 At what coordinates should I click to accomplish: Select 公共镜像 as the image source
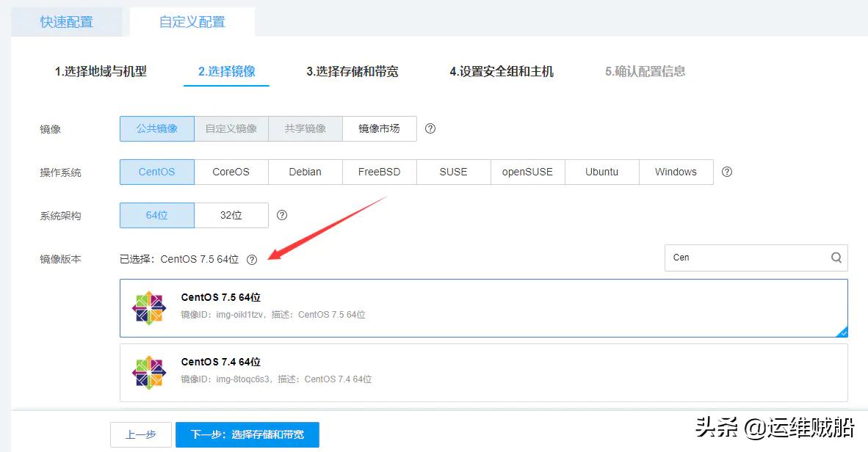156,128
